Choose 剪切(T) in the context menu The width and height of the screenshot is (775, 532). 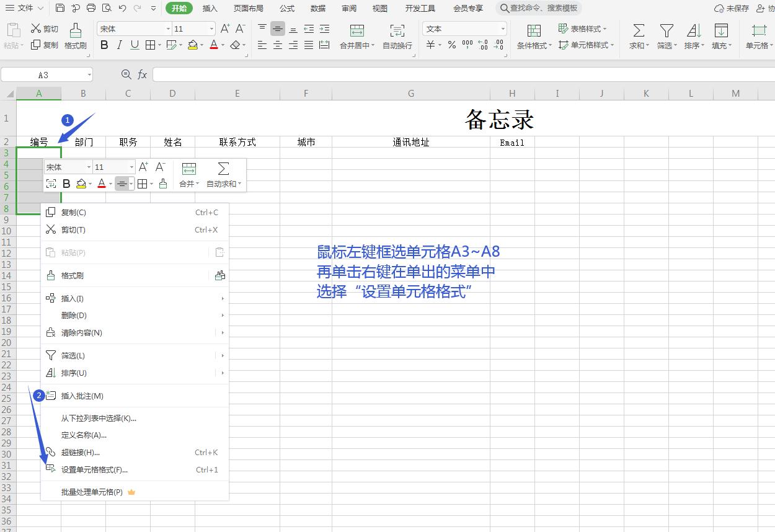[x=135, y=229]
